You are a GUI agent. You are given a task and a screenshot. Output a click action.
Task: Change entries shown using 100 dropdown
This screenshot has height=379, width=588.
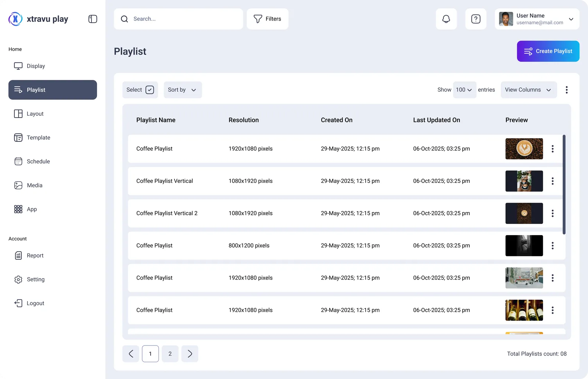click(465, 90)
